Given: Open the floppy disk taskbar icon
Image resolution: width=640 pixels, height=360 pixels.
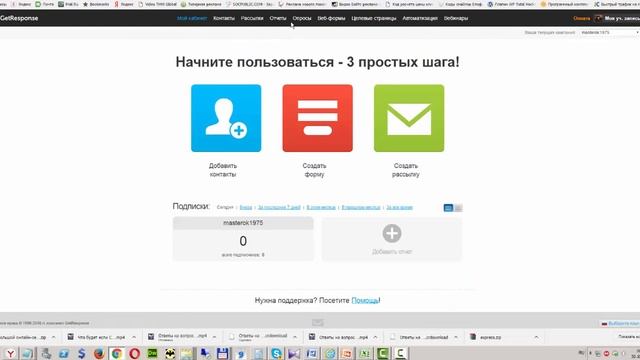Looking at the screenshot, I should coord(223,353).
